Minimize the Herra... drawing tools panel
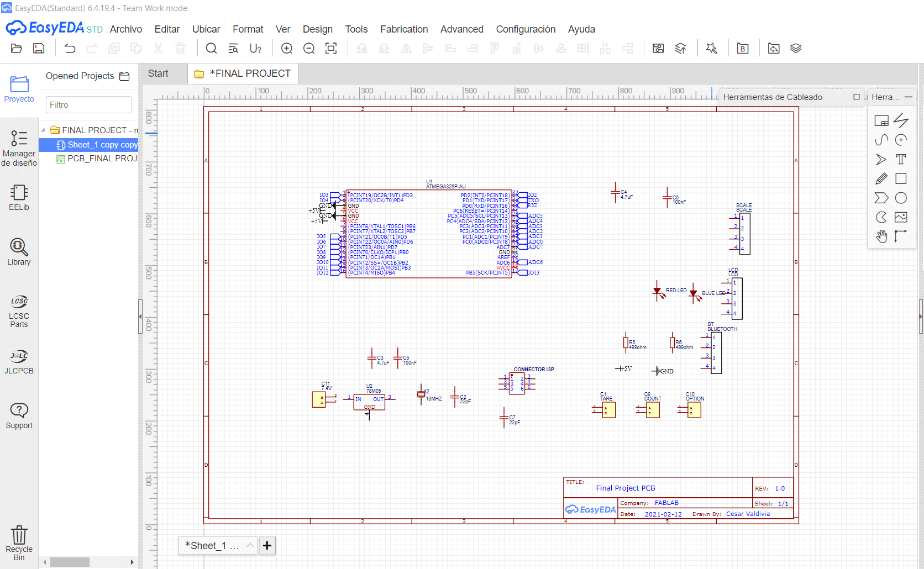Image resolution: width=924 pixels, height=569 pixels. click(909, 97)
